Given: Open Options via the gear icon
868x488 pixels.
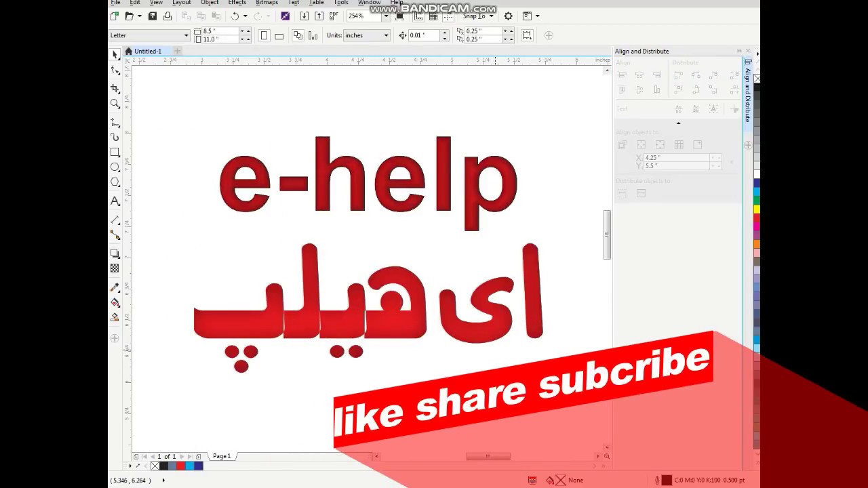Looking at the screenshot, I should [508, 16].
